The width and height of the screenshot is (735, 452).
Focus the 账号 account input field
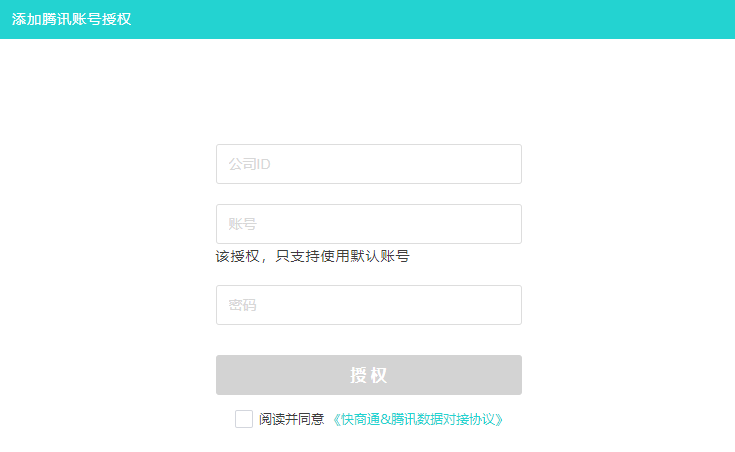pyautogui.click(x=368, y=224)
